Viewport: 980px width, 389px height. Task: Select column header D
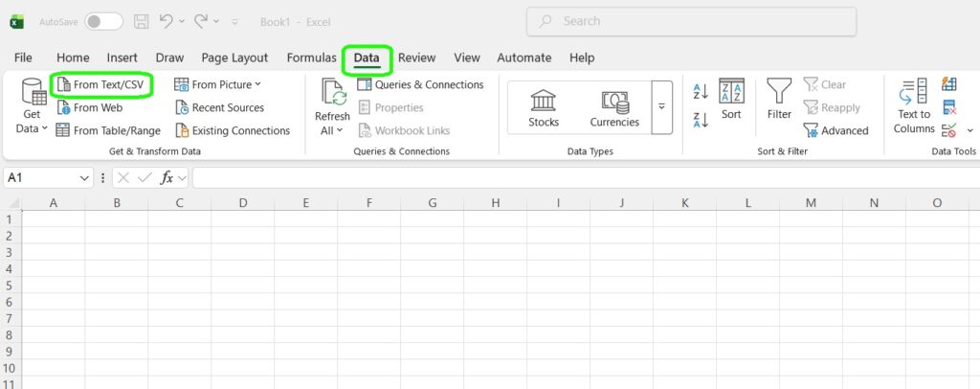(242, 202)
